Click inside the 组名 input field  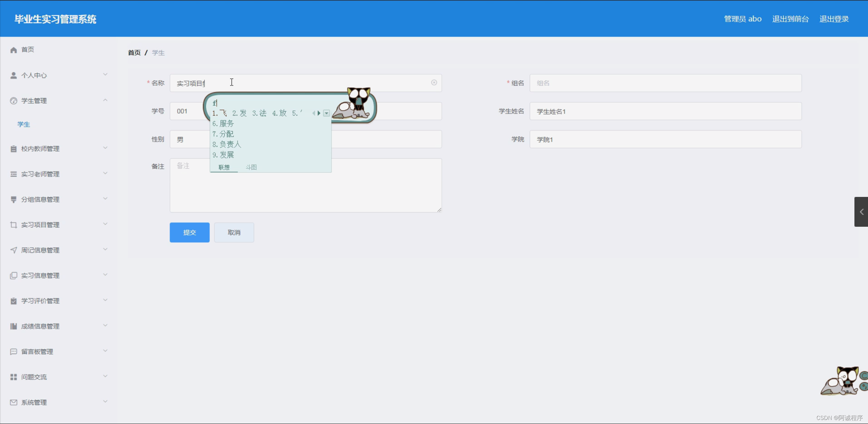point(665,83)
